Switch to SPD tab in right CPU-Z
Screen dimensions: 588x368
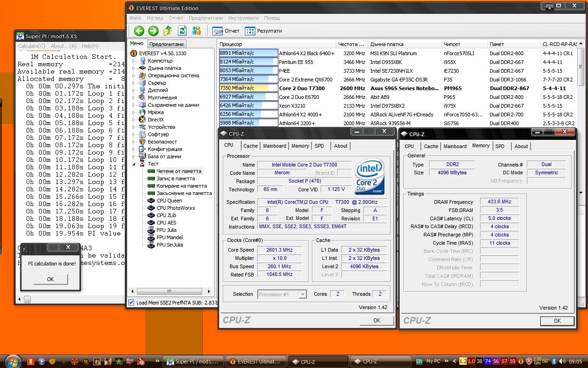[x=500, y=146]
